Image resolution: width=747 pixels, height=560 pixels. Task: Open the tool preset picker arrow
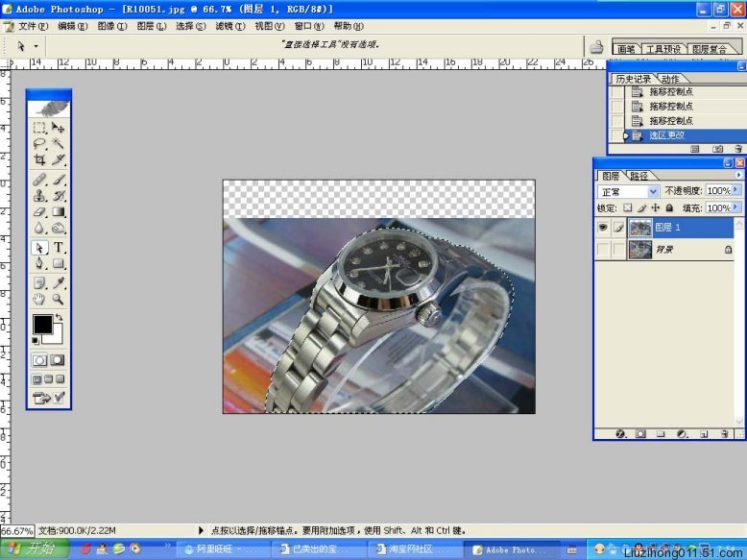tap(36, 46)
